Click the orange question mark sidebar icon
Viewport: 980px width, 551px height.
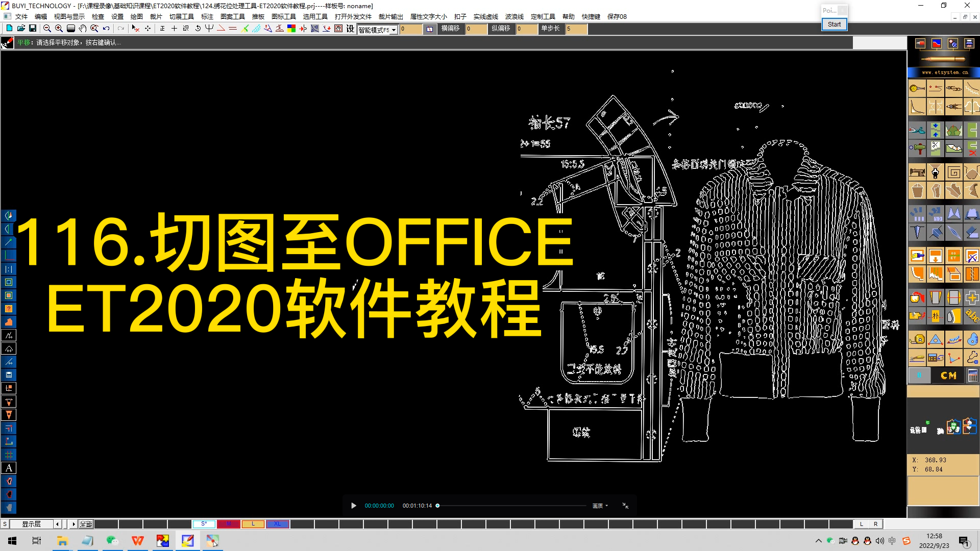pos(9,309)
